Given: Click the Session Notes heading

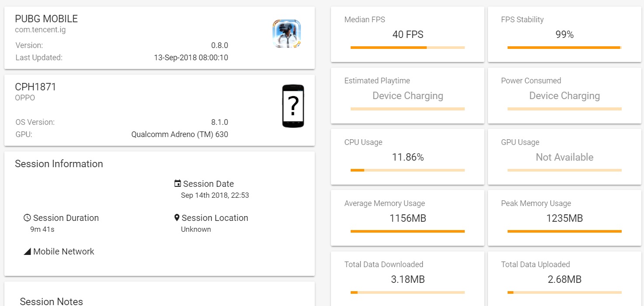Looking at the screenshot, I should point(51,301).
